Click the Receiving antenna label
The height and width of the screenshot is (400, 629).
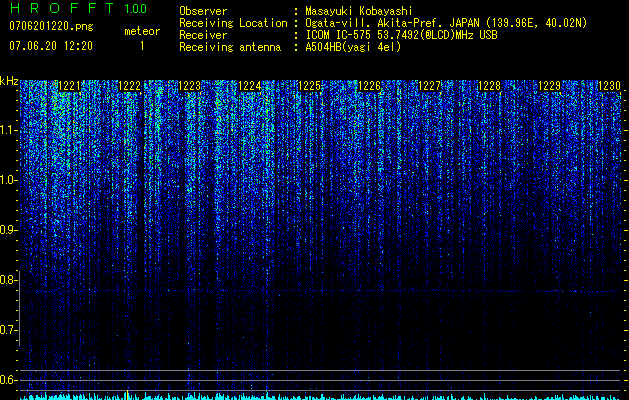click(x=230, y=47)
